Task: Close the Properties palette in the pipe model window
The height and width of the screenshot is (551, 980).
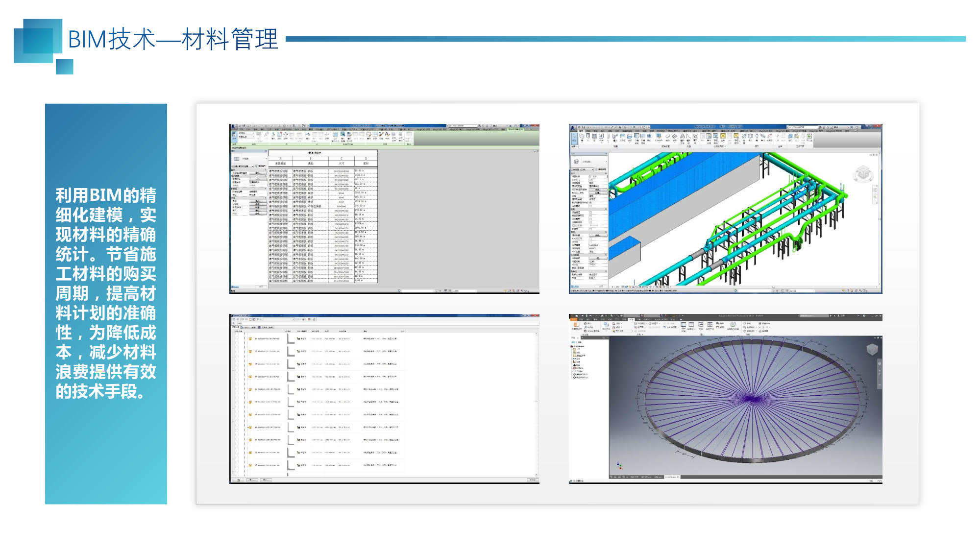Action: tap(606, 154)
